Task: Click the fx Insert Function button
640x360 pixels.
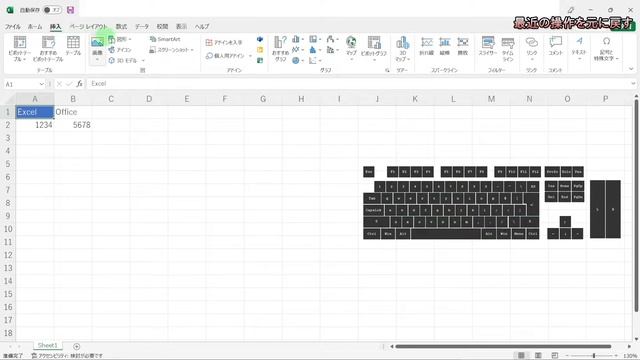Action: (79, 84)
